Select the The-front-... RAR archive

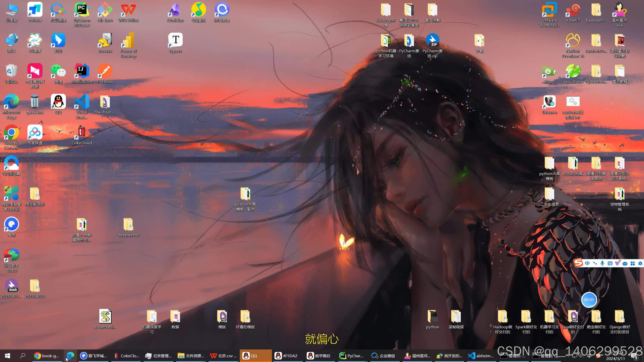pos(105,105)
